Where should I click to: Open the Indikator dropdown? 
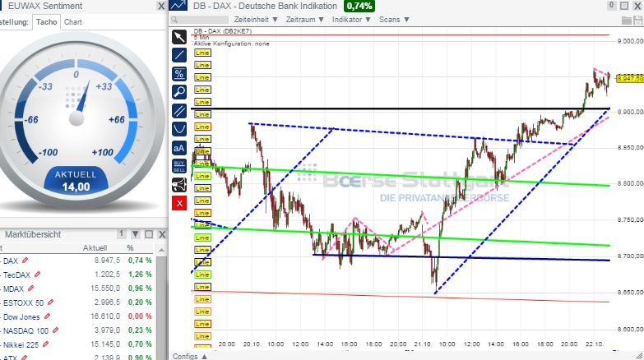click(351, 20)
